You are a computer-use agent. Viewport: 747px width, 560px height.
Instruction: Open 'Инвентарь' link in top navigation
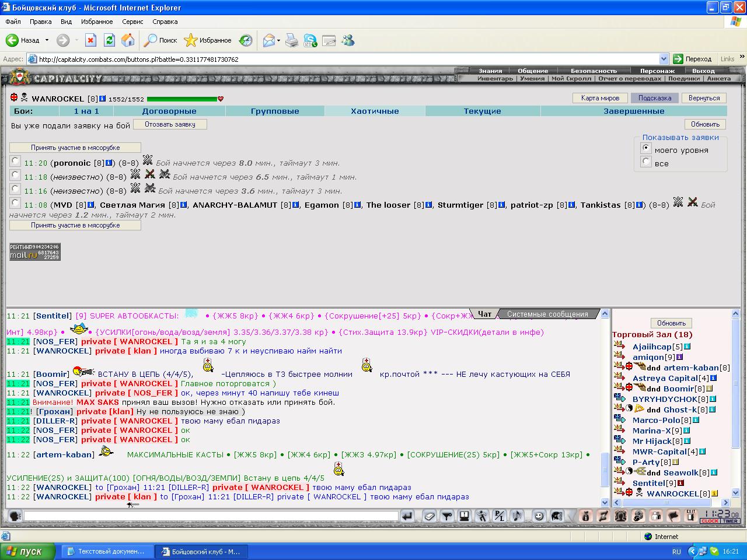(x=495, y=79)
